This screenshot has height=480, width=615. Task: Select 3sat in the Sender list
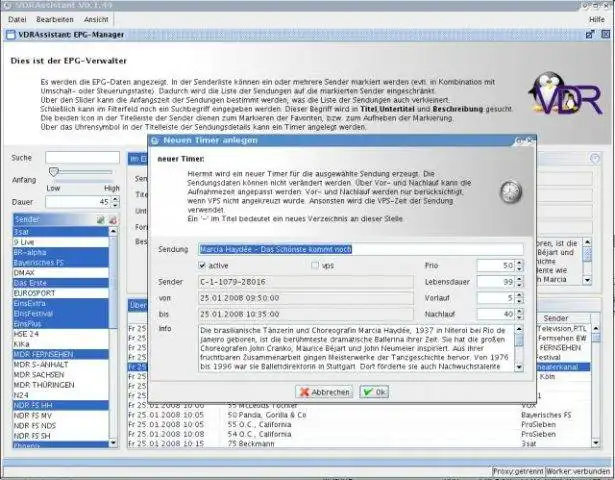click(x=61, y=232)
